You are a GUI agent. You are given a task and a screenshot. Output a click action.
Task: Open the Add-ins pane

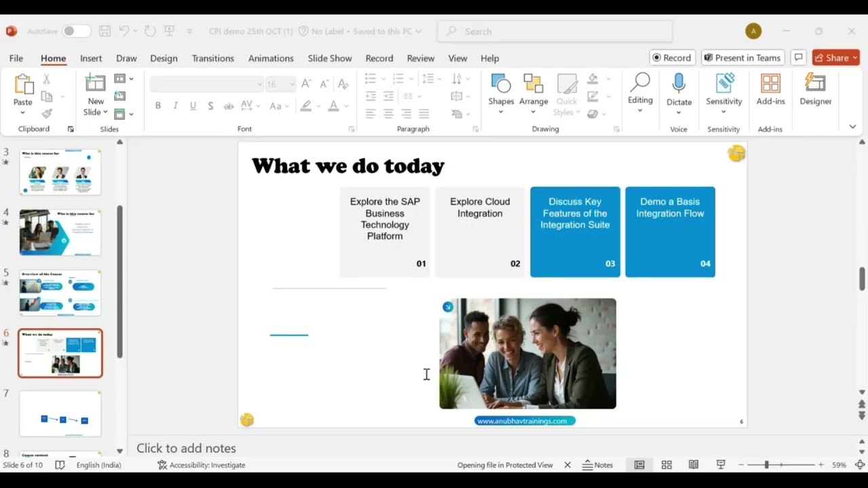pos(771,90)
